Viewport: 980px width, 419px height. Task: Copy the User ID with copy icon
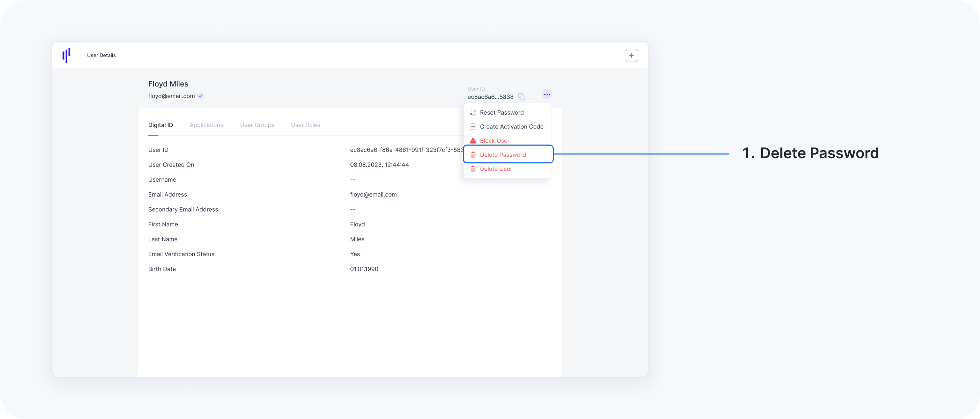tap(522, 97)
